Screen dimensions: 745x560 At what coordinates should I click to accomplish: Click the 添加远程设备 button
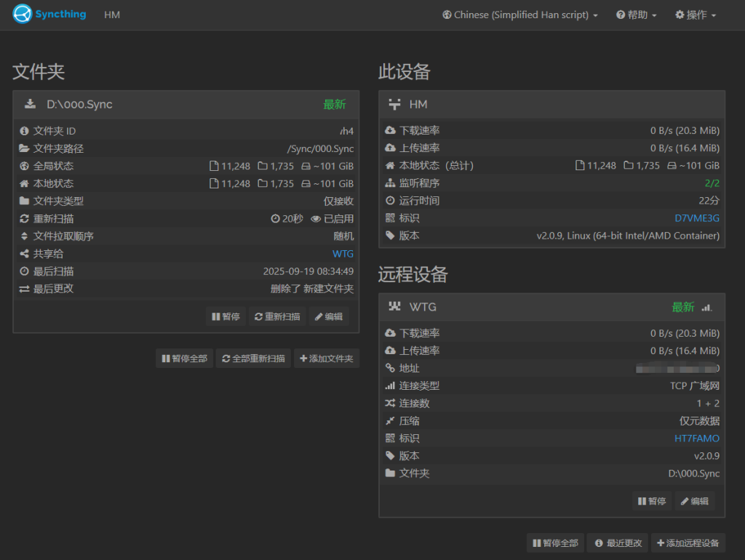click(688, 543)
